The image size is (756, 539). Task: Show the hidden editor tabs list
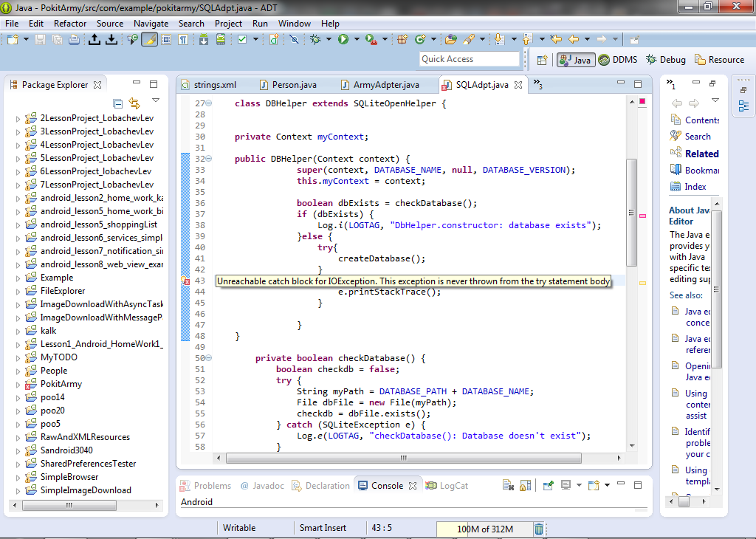tap(537, 84)
